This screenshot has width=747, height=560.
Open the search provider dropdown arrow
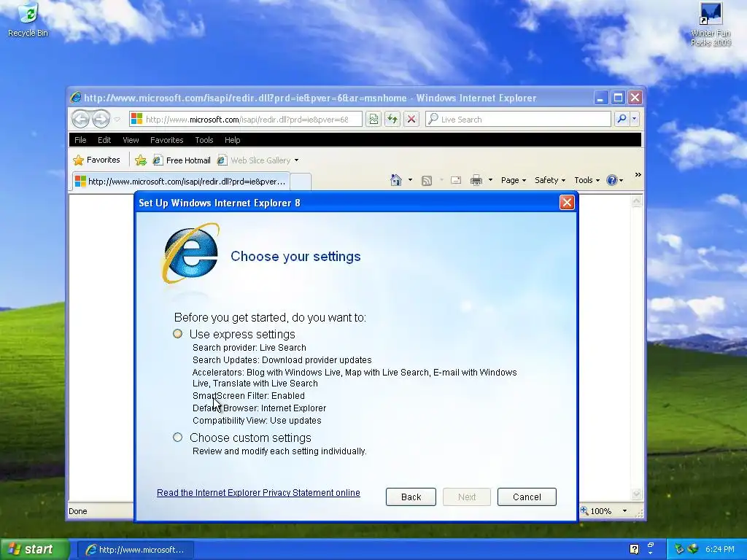pos(634,119)
